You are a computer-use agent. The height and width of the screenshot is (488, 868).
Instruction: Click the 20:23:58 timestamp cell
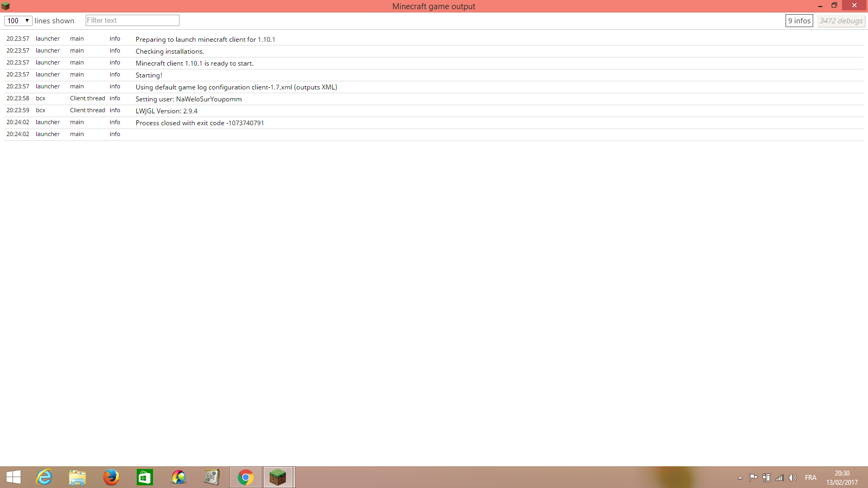pyautogui.click(x=18, y=99)
